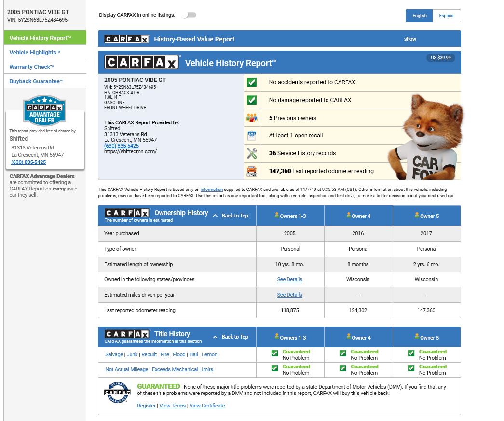Click the FYI recall icon beside open recall

click(x=252, y=136)
